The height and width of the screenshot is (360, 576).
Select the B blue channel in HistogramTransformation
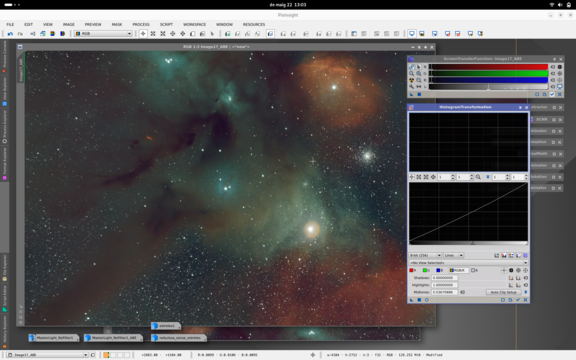tap(439, 270)
